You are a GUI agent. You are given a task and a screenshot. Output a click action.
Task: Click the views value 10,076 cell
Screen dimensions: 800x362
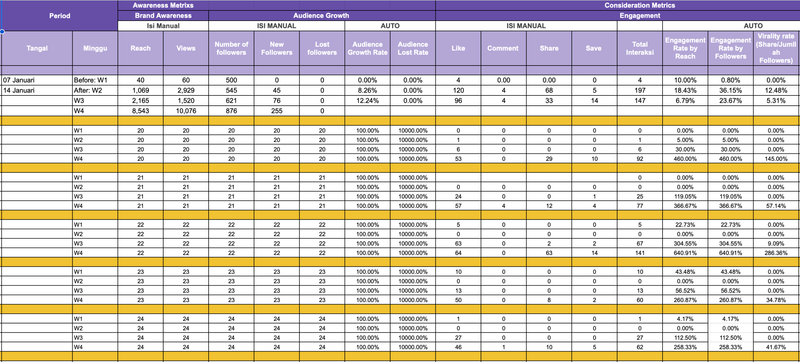(186, 110)
